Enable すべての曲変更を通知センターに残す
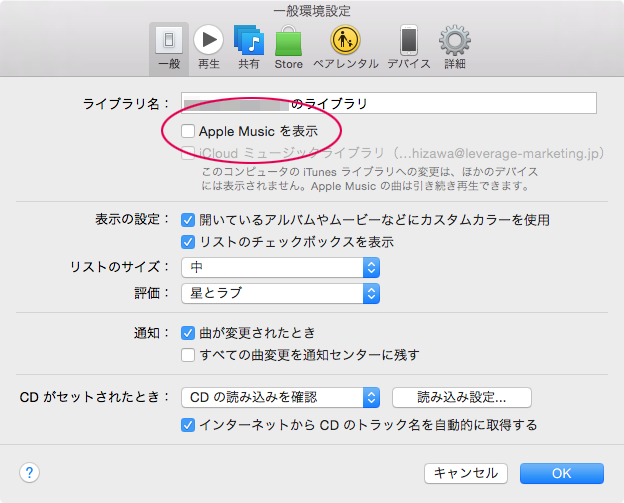This screenshot has height=503, width=624. point(188,355)
